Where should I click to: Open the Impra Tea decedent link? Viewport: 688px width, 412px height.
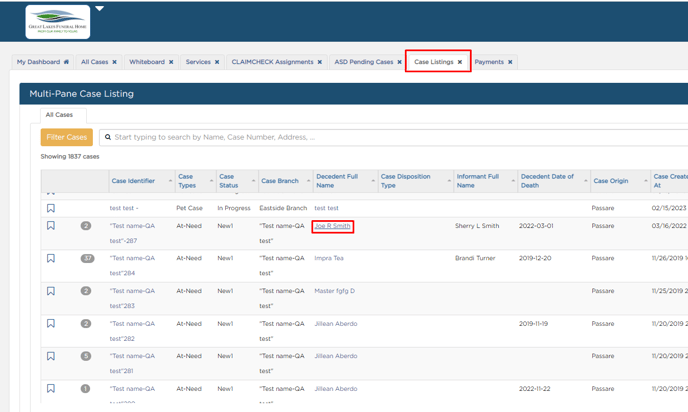(329, 258)
